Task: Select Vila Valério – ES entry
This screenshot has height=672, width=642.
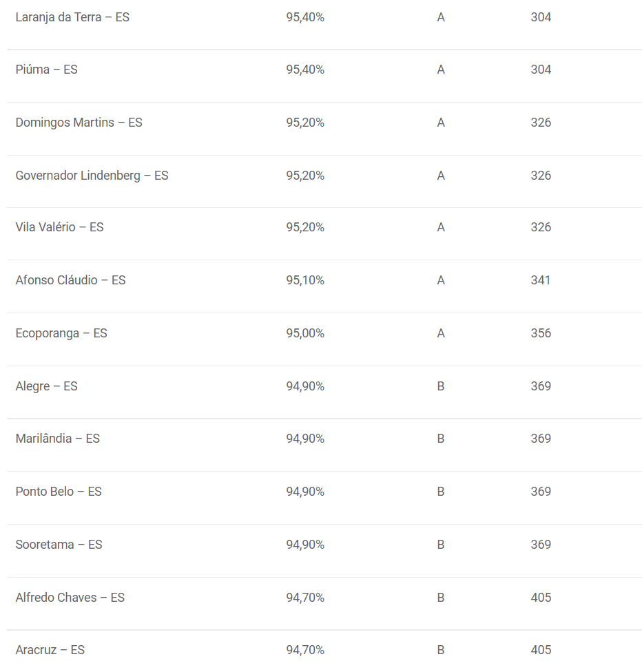Action: click(60, 227)
